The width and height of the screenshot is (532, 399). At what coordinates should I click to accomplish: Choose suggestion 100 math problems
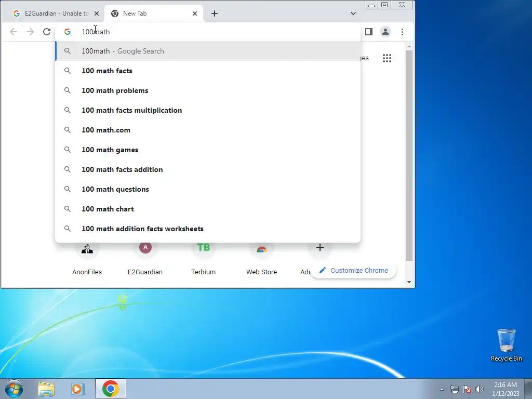click(208, 90)
